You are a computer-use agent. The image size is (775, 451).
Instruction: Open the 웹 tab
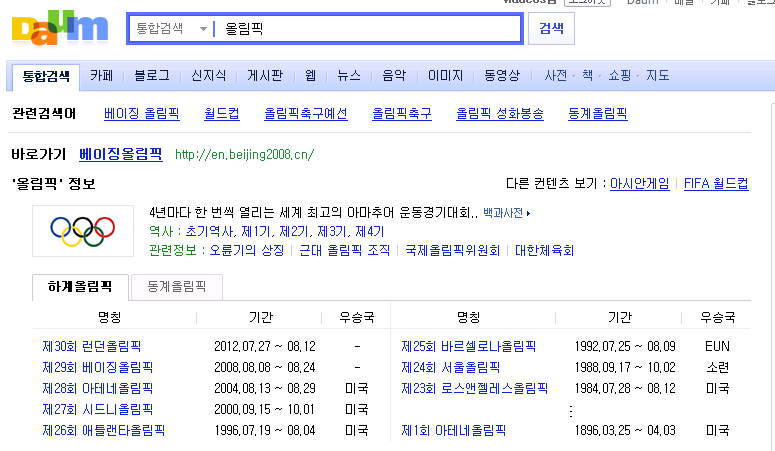click(310, 76)
